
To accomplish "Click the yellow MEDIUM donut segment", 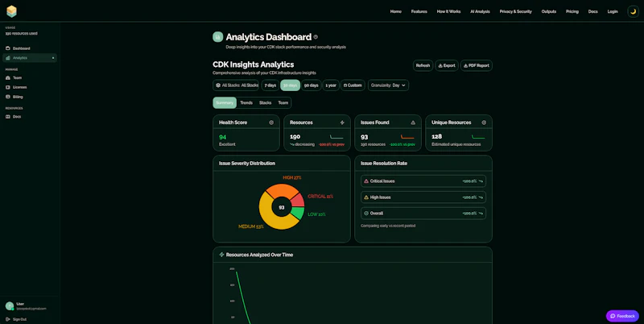I will point(270,216).
